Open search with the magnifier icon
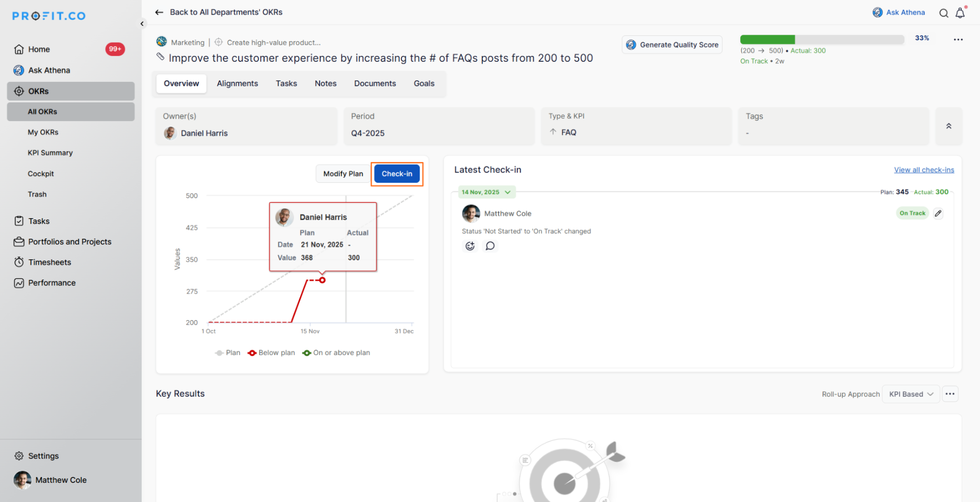This screenshot has width=980, height=502. coord(944,13)
